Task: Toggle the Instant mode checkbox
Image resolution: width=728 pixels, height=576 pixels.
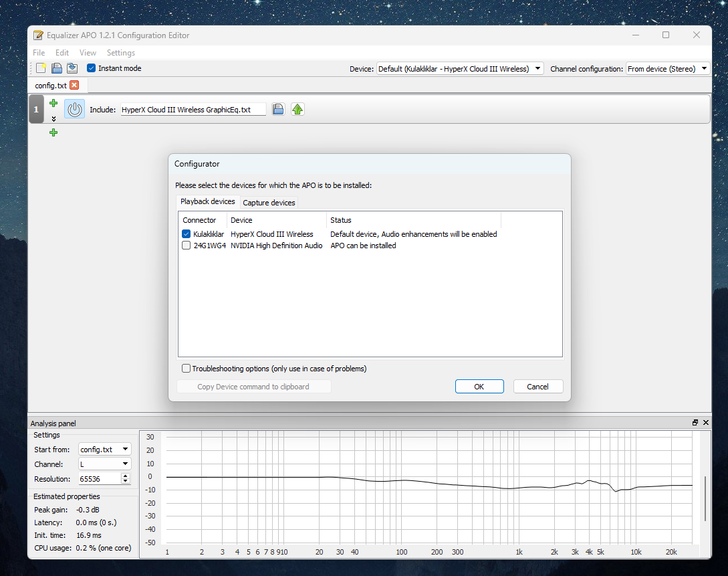Action: [x=92, y=68]
